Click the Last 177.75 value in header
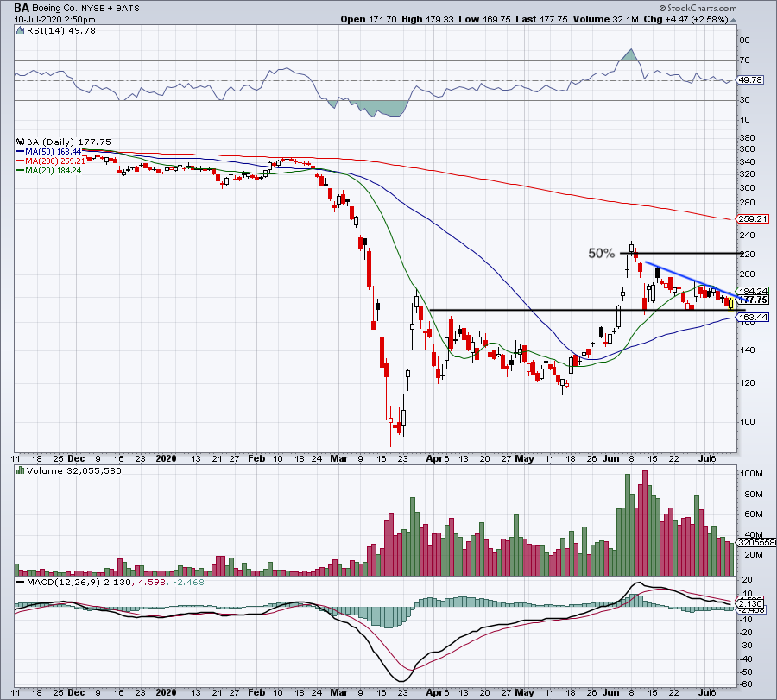The height and width of the screenshot is (700, 777). coord(541,19)
